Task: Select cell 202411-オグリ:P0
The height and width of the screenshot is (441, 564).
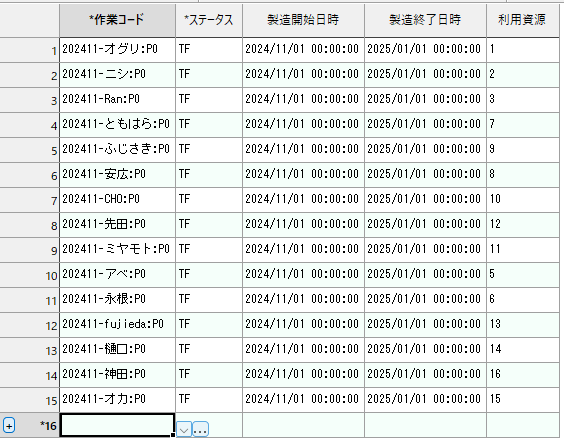Action: coord(117,50)
